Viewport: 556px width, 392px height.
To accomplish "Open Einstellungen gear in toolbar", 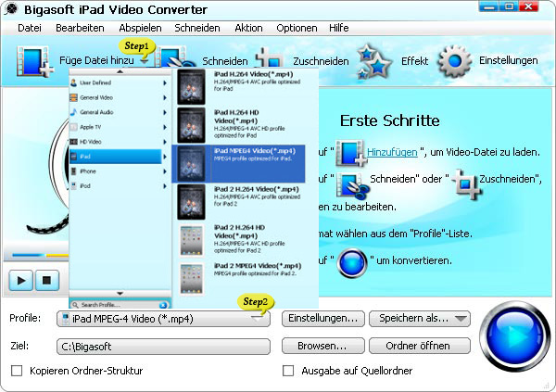I will [x=455, y=61].
